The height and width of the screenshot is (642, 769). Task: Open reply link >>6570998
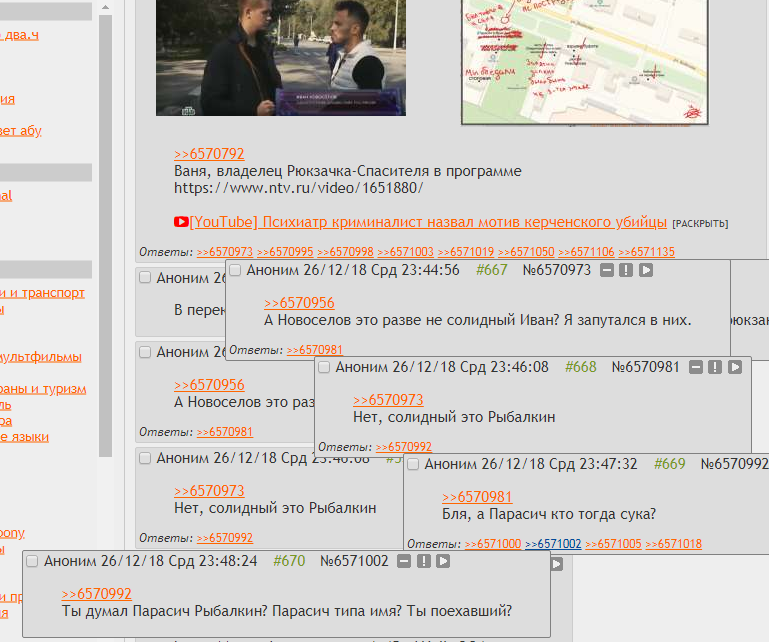click(345, 252)
